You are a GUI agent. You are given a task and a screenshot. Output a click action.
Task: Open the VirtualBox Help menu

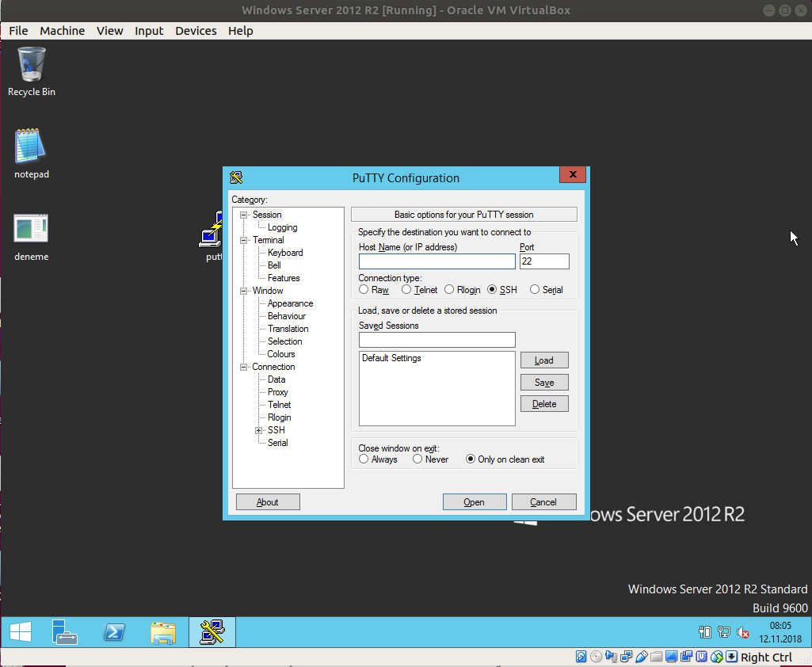241,31
